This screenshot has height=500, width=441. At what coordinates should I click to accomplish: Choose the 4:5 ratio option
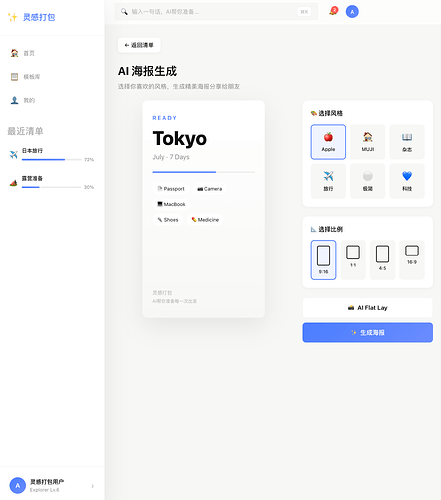pos(382,260)
